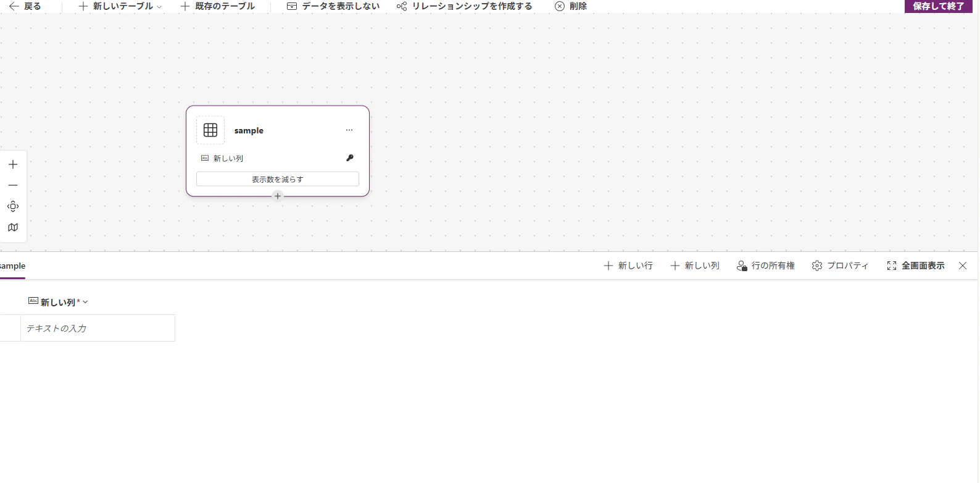The width and height of the screenshot is (980, 483).
Task: Click the sample table grid icon
Action: tap(210, 130)
